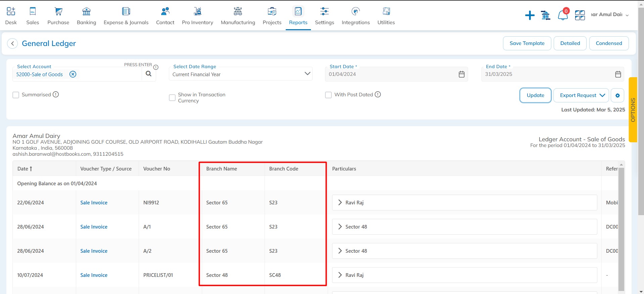Switch to Condensed view
The width and height of the screenshot is (644, 294).
tap(609, 43)
